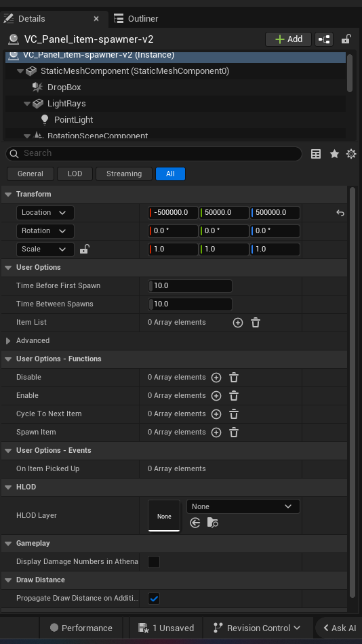Click the Scale Z value field
362x644 pixels.
point(275,249)
